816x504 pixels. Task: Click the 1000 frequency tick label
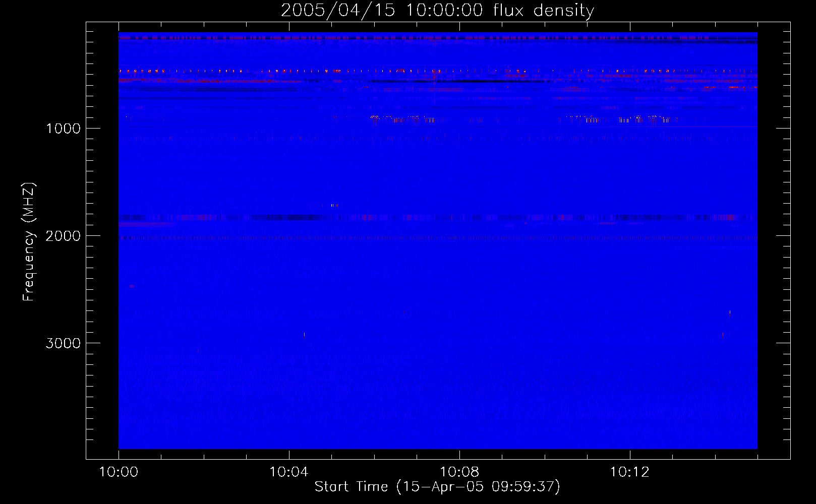point(63,129)
